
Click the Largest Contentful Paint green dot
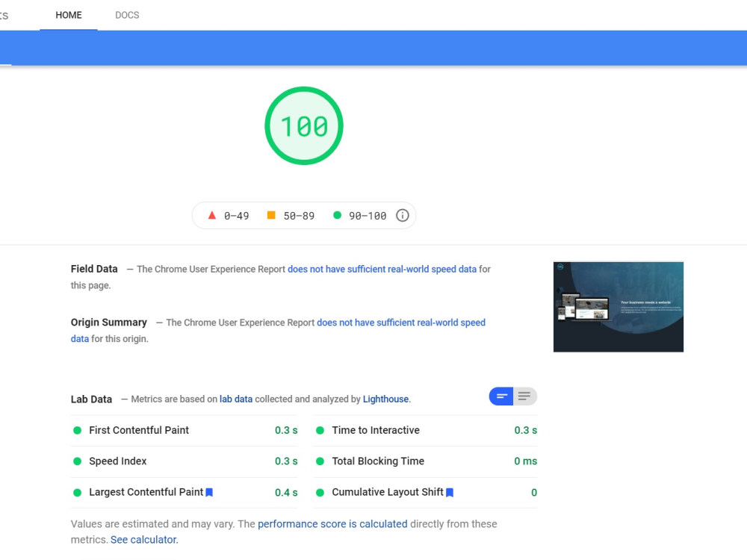click(x=77, y=492)
